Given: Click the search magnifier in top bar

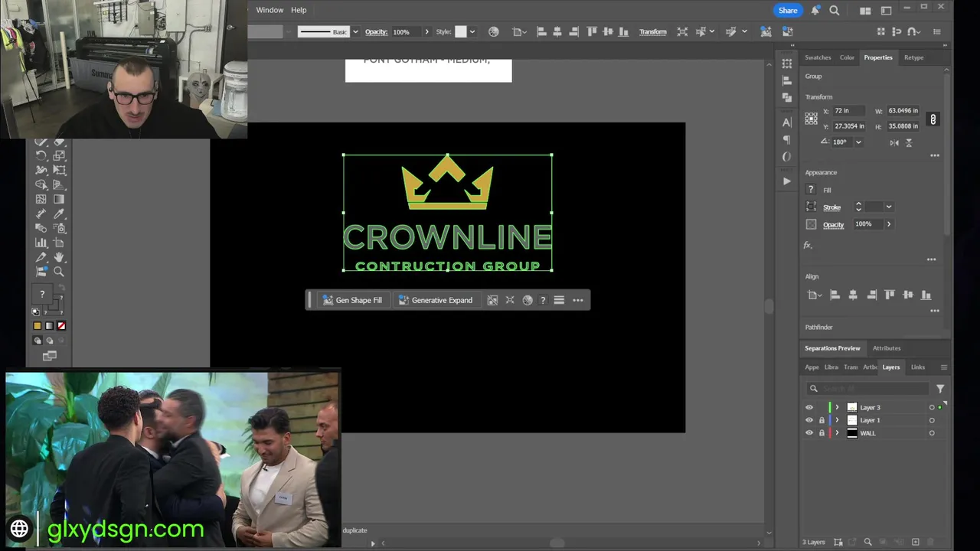Looking at the screenshot, I should click(835, 10).
